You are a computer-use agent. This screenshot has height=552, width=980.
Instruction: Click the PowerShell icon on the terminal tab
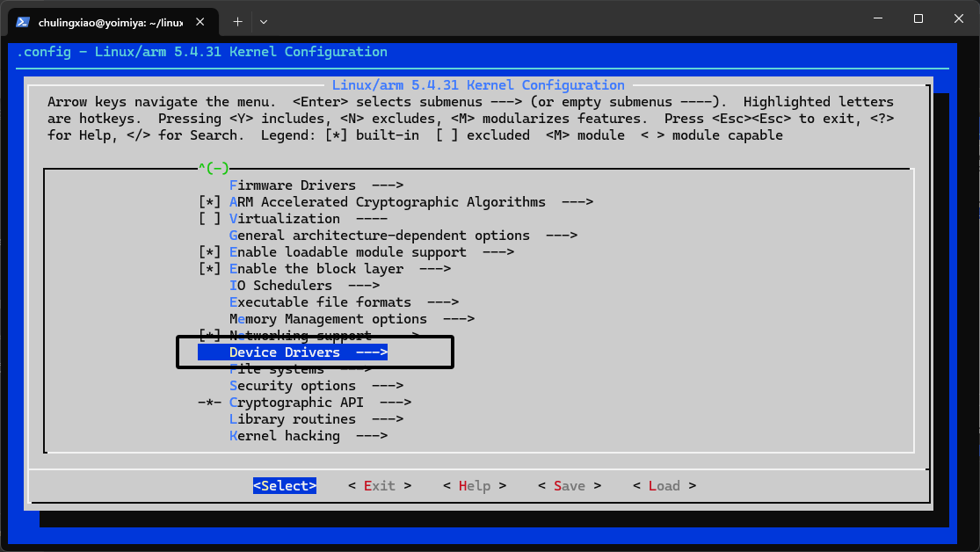point(23,22)
